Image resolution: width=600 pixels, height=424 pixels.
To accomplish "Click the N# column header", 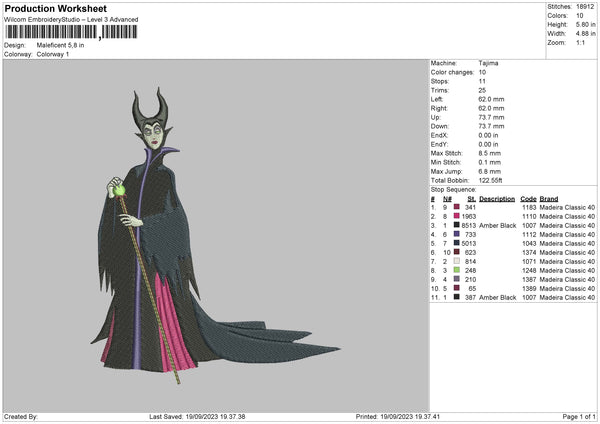I will [x=447, y=199].
